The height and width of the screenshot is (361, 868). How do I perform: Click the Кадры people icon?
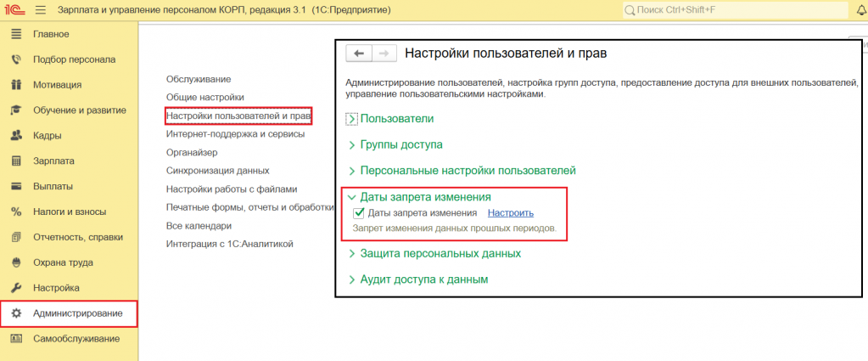click(16, 135)
